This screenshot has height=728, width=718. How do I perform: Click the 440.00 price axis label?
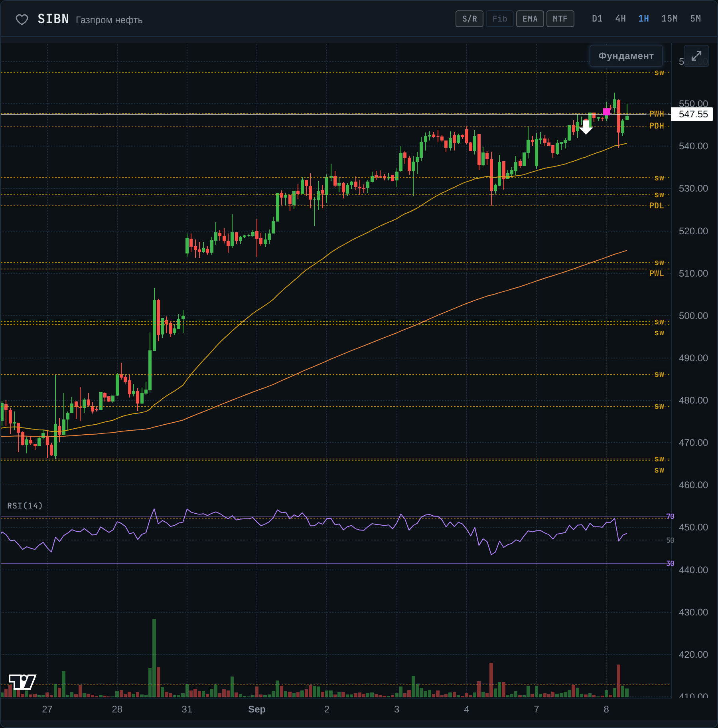click(693, 570)
